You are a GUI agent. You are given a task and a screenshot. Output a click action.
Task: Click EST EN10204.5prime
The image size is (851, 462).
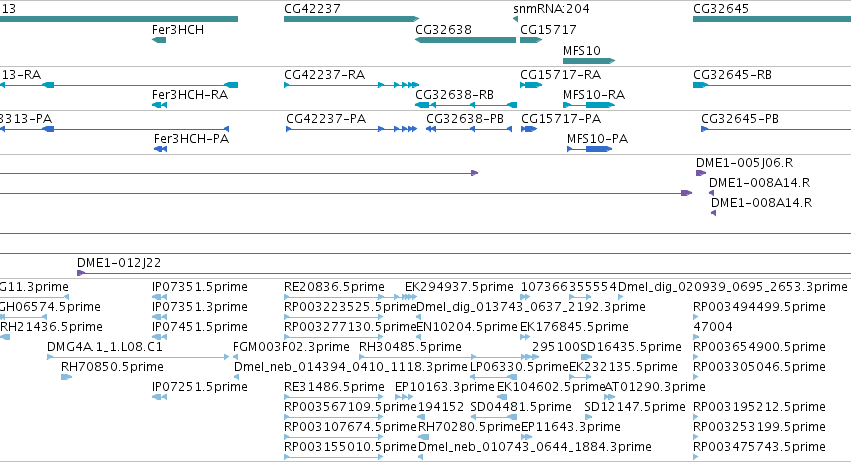[x=467, y=327]
